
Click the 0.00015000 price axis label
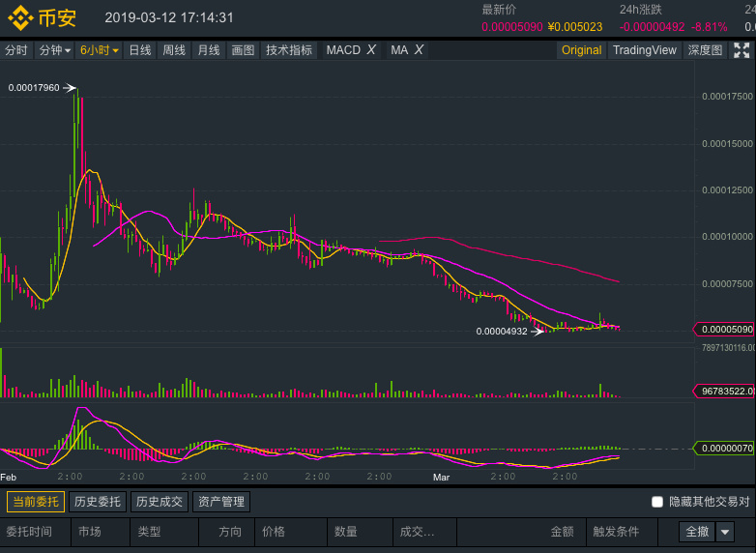pos(727,144)
